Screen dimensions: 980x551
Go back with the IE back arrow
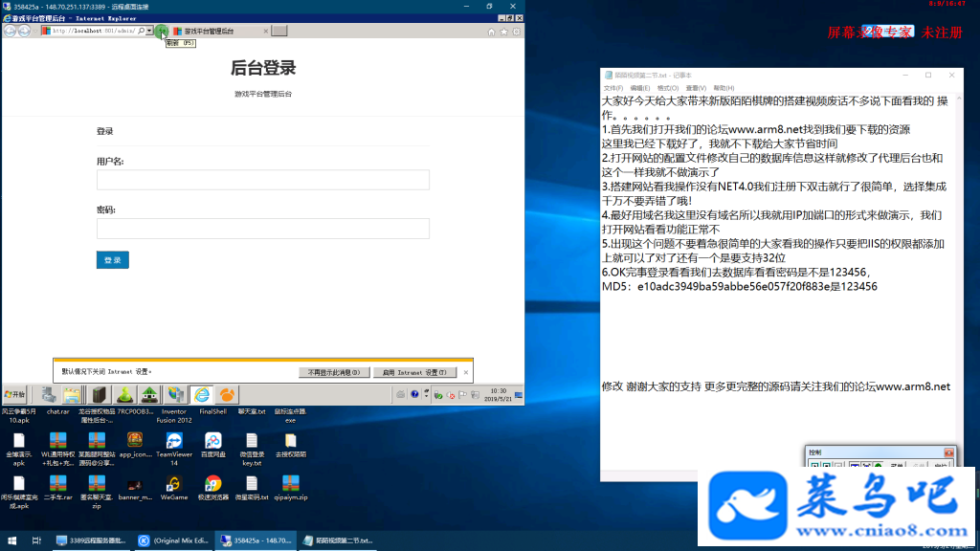coord(10,31)
